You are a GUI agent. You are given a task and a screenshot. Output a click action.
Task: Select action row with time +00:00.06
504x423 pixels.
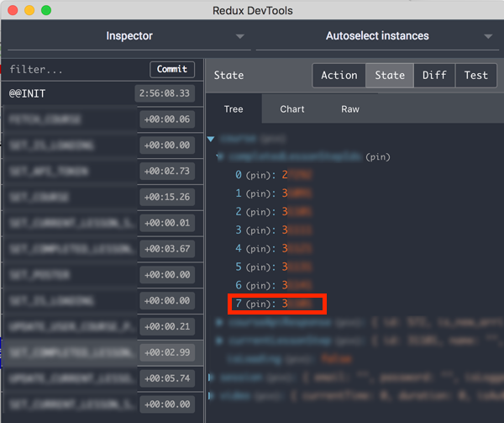point(102,119)
